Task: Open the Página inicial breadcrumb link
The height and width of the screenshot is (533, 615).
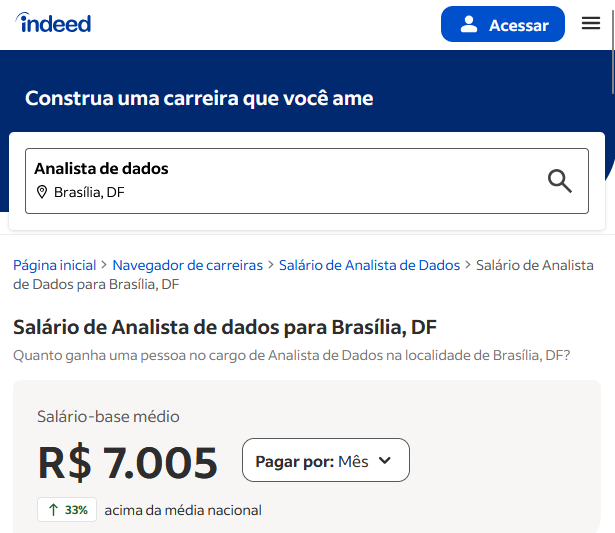Action: (x=55, y=266)
